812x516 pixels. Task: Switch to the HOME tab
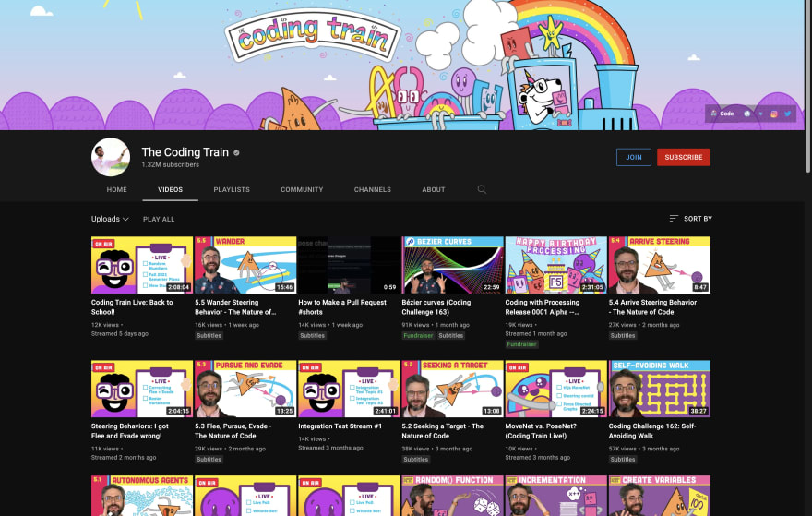116,189
